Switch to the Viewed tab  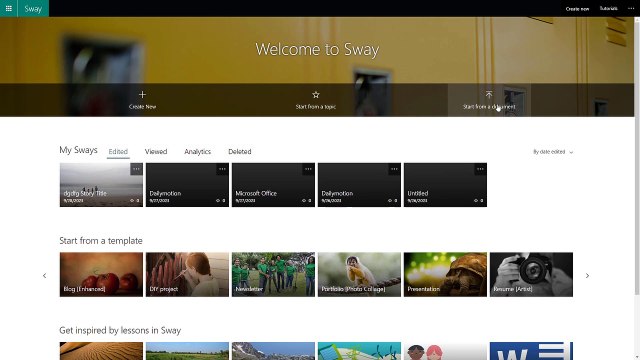click(x=156, y=151)
